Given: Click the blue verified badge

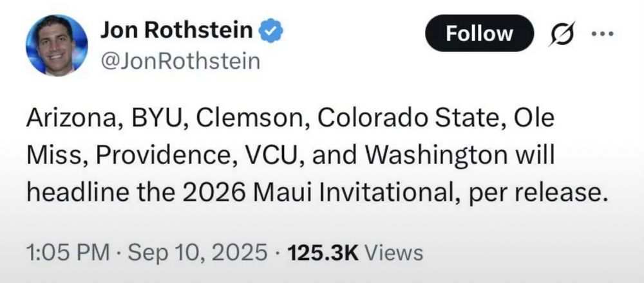Looking at the screenshot, I should 269,31.
